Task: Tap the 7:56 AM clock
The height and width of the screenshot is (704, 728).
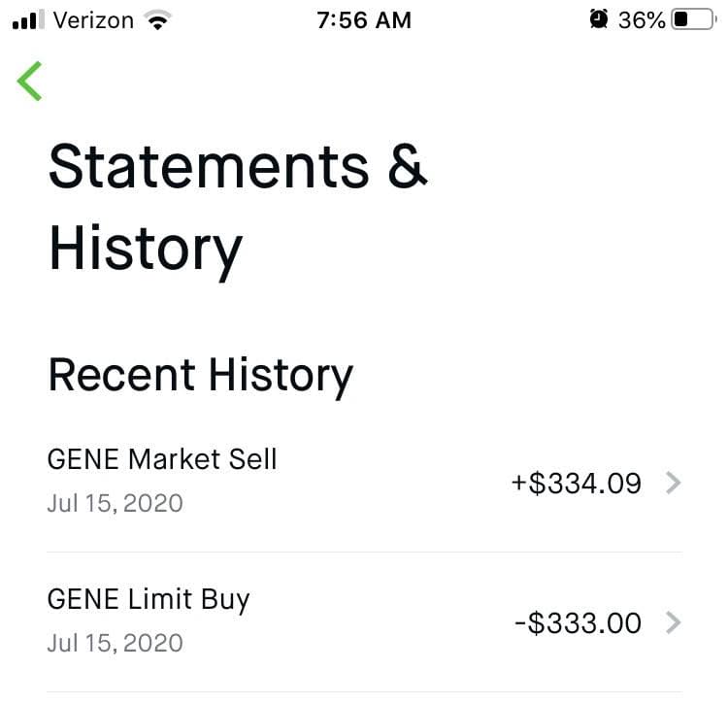Action: (364, 19)
